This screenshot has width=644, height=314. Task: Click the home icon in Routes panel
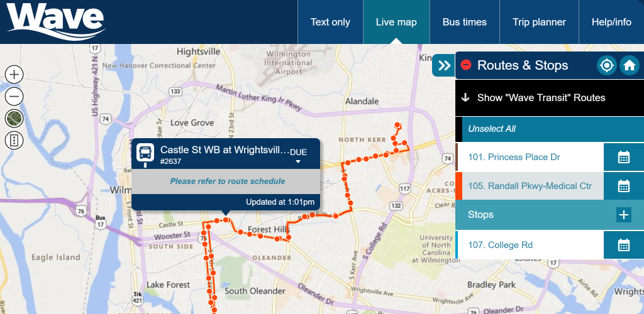click(629, 65)
